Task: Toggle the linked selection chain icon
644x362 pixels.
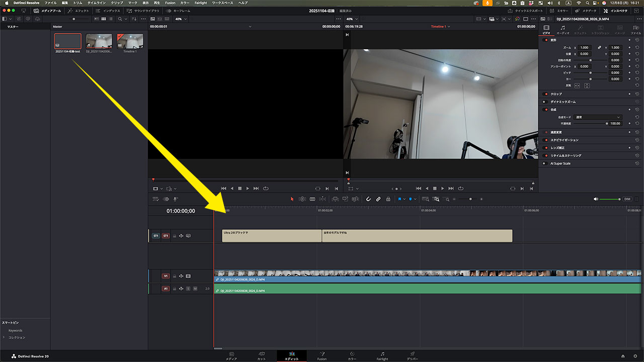Action: tap(378, 199)
